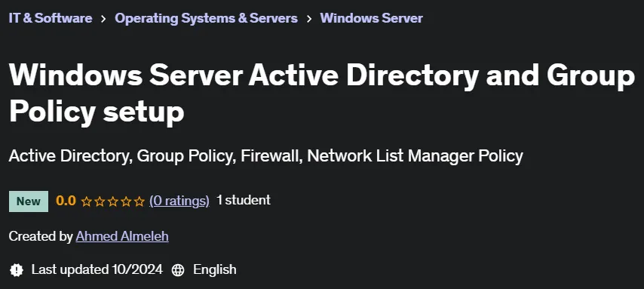Click the New badge
Viewport: 644px width, 289px height.
click(x=29, y=201)
